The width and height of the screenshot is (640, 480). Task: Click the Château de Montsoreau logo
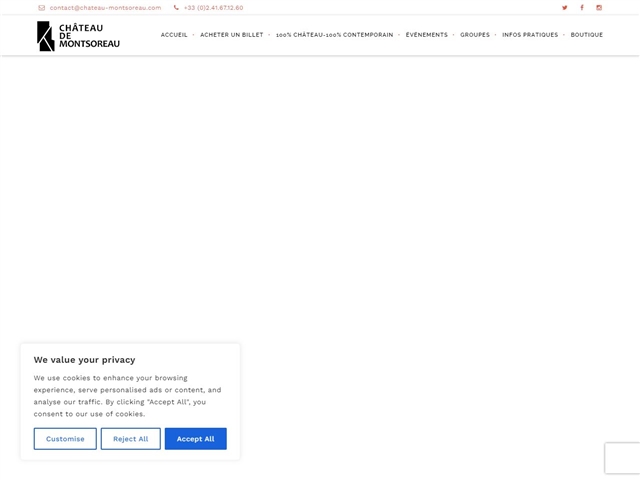78,36
